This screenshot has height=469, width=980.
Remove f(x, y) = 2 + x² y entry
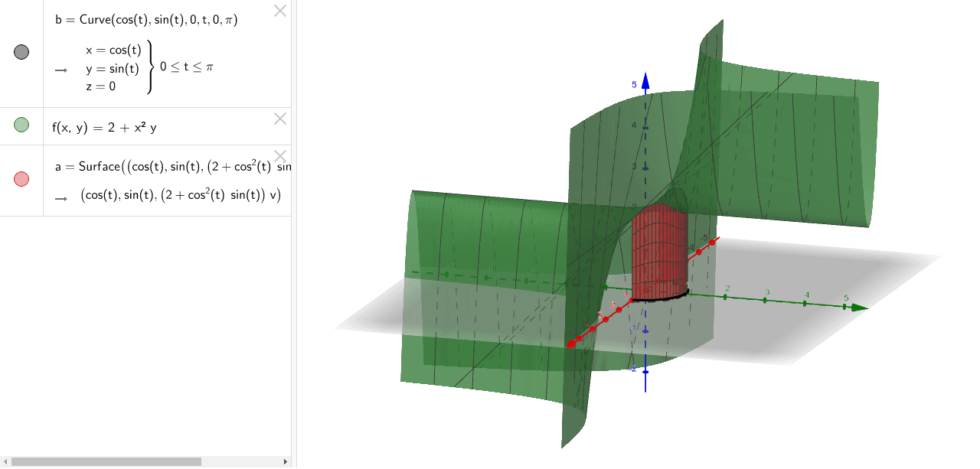click(279, 118)
